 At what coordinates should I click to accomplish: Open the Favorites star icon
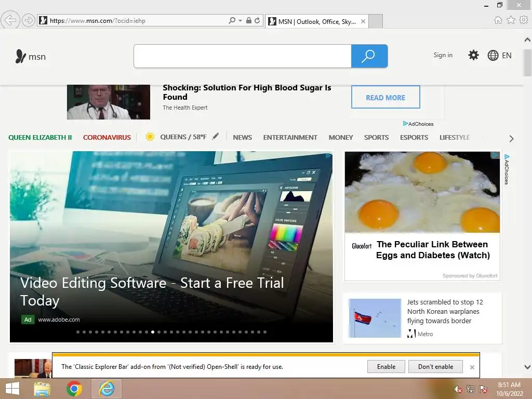click(x=511, y=20)
